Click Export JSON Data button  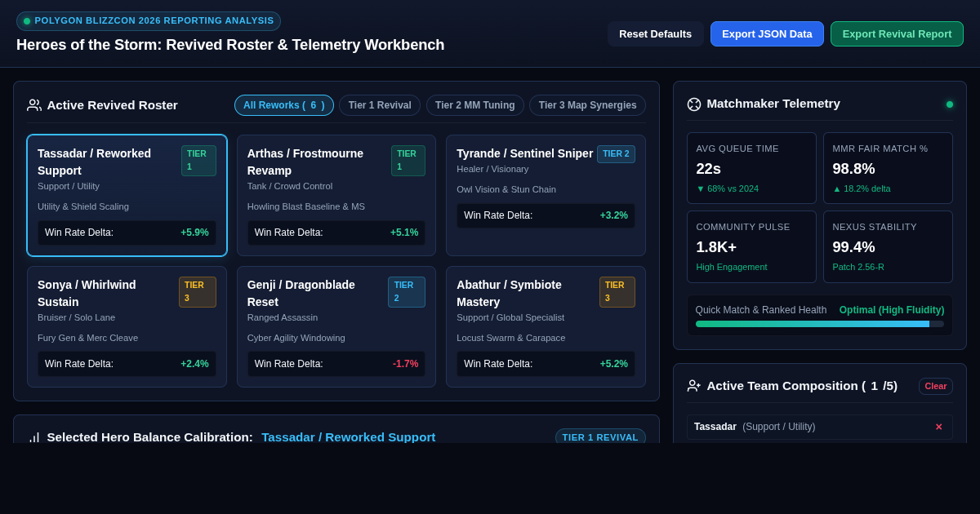(x=767, y=33)
